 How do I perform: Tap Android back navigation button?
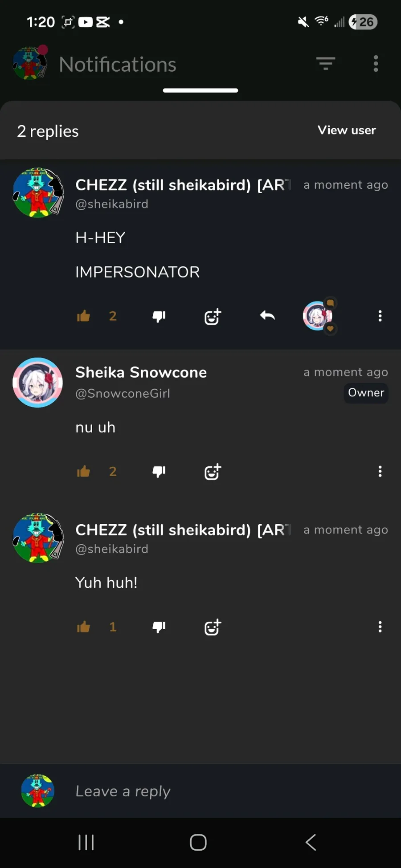point(311,842)
